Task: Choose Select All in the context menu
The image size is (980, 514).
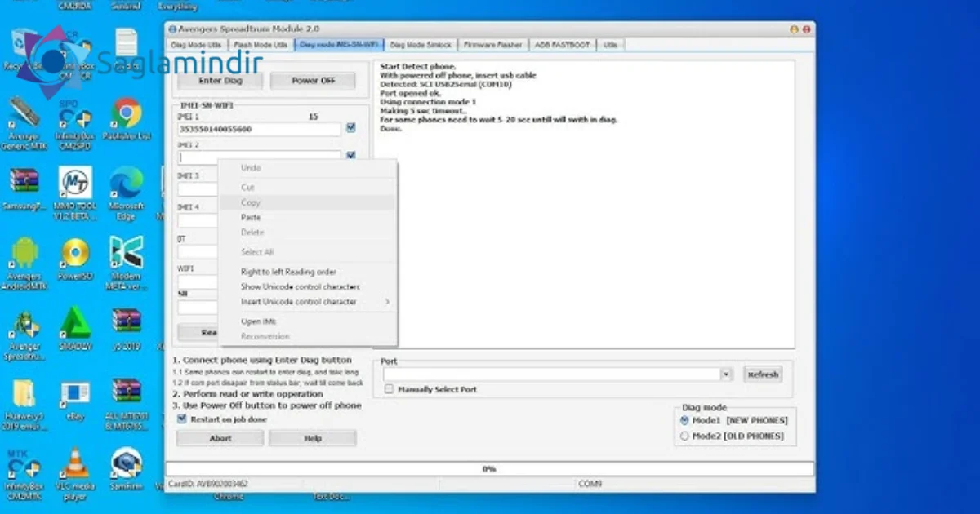Action: click(x=308, y=252)
